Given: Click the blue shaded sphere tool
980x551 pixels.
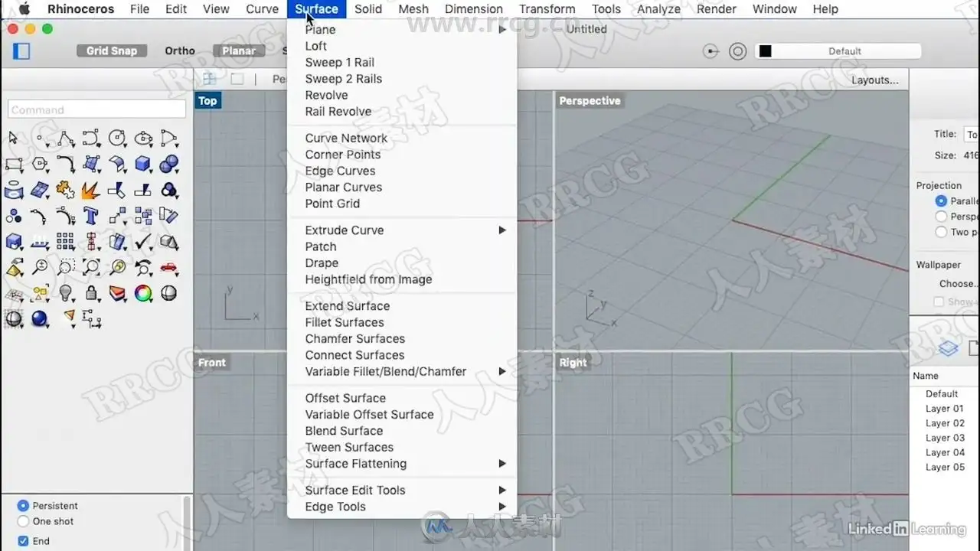Looking at the screenshot, I should pyautogui.click(x=40, y=318).
